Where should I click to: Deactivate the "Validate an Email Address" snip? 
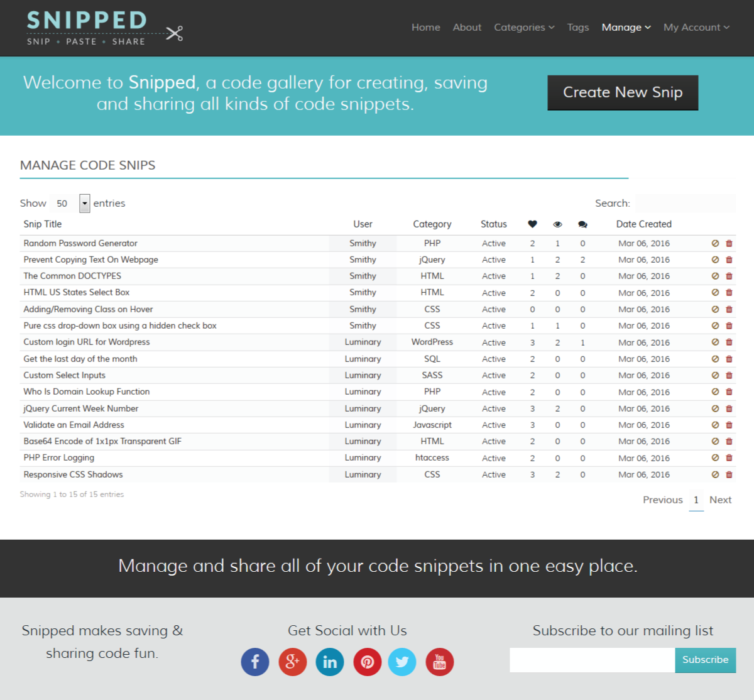[x=715, y=425]
